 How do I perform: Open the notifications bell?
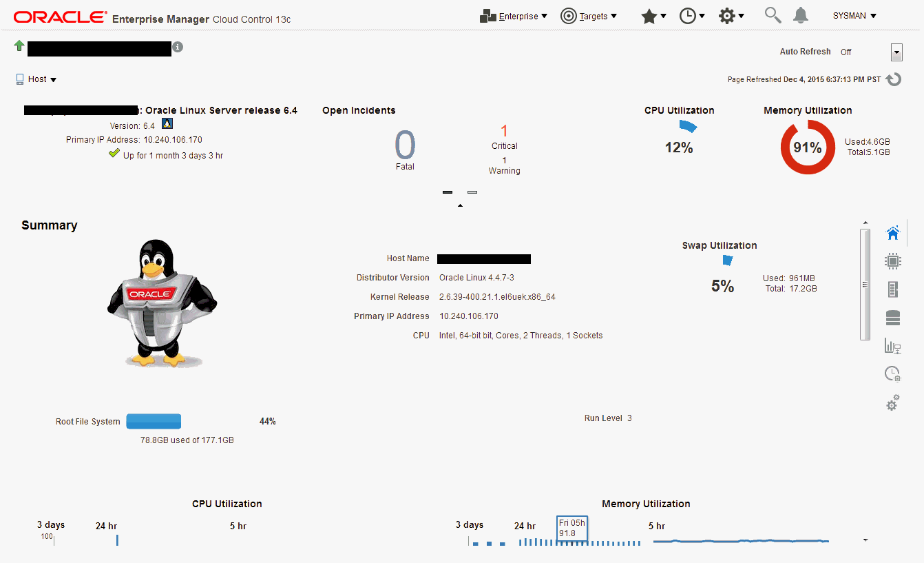pos(801,15)
